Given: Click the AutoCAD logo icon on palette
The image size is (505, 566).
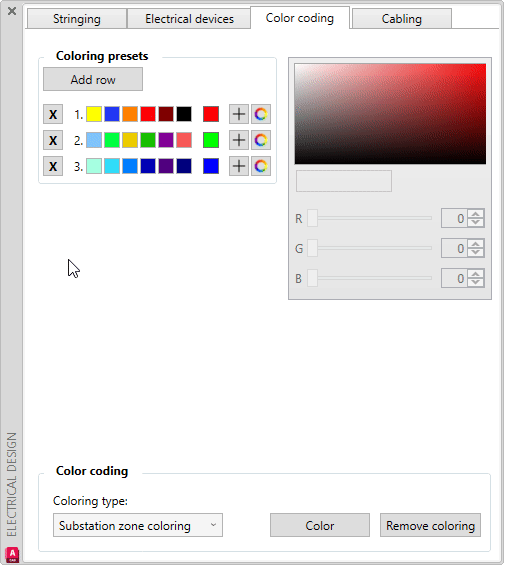Looking at the screenshot, I should (12, 554).
